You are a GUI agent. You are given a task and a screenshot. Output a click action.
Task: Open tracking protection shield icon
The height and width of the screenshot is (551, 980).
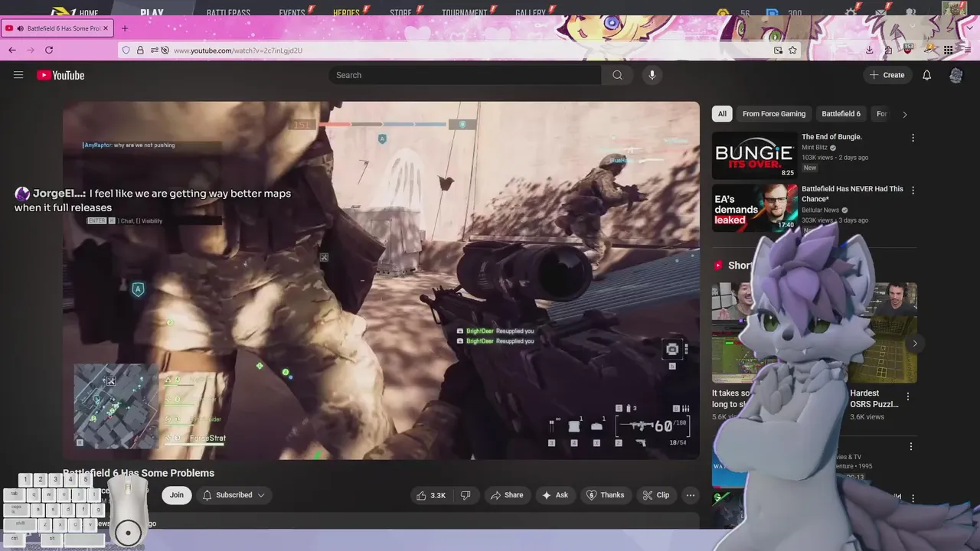pyautogui.click(x=126, y=50)
